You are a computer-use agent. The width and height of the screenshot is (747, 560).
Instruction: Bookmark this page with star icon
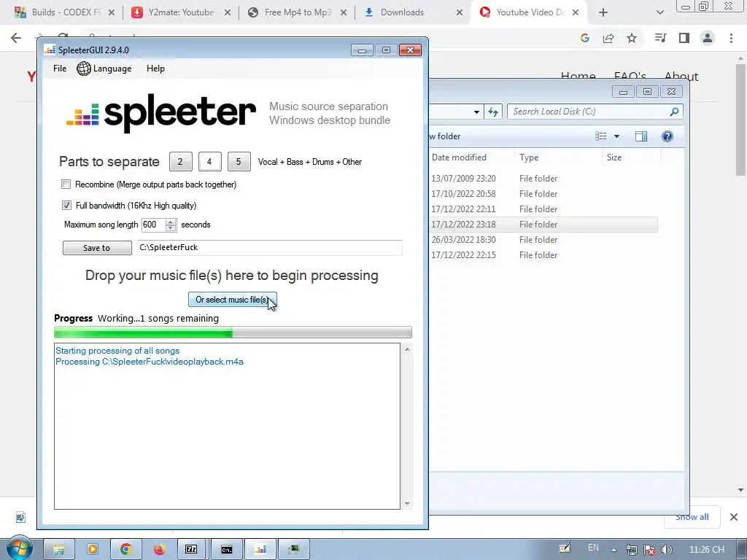pyautogui.click(x=632, y=38)
